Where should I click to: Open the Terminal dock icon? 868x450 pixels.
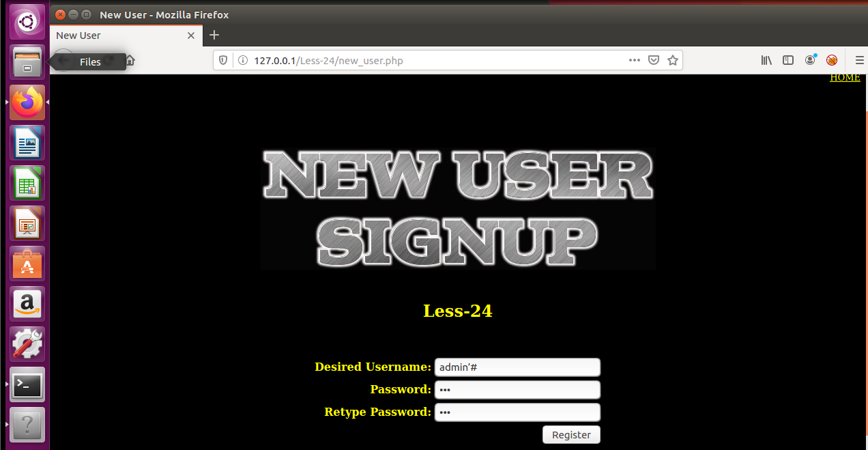pos(27,384)
